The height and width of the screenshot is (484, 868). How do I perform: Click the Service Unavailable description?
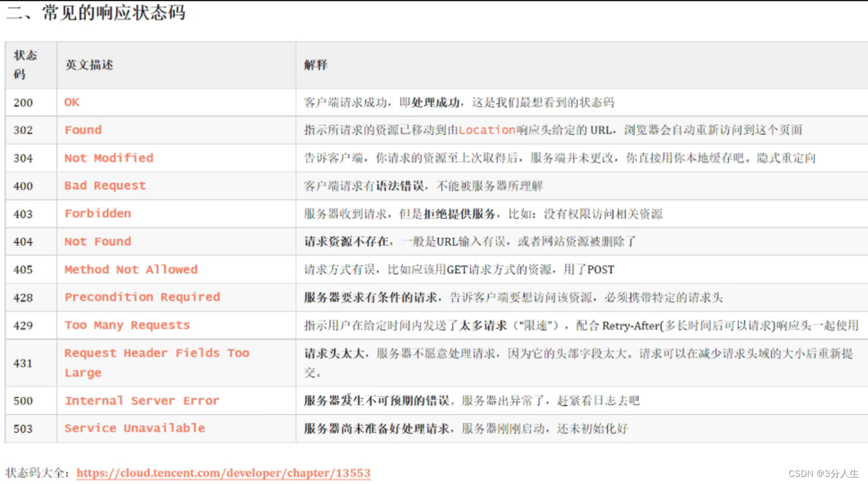(x=135, y=428)
